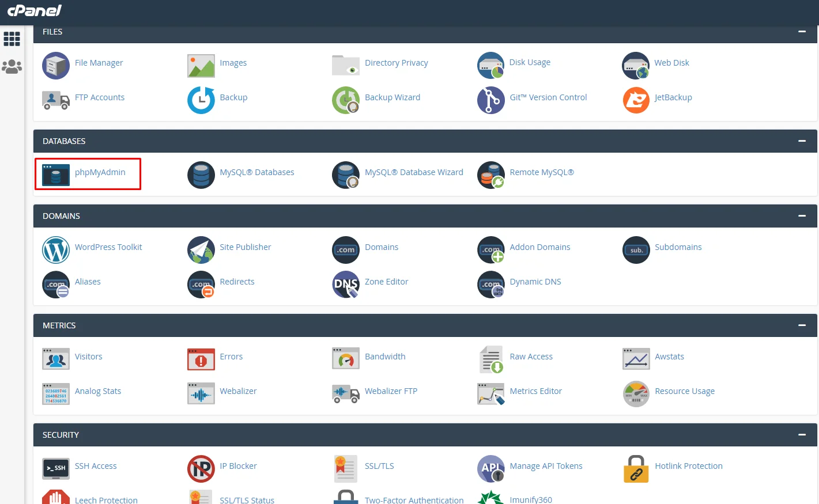This screenshot has height=504, width=819.
Task: Open the Dynamic DNS link
Action: 535,282
